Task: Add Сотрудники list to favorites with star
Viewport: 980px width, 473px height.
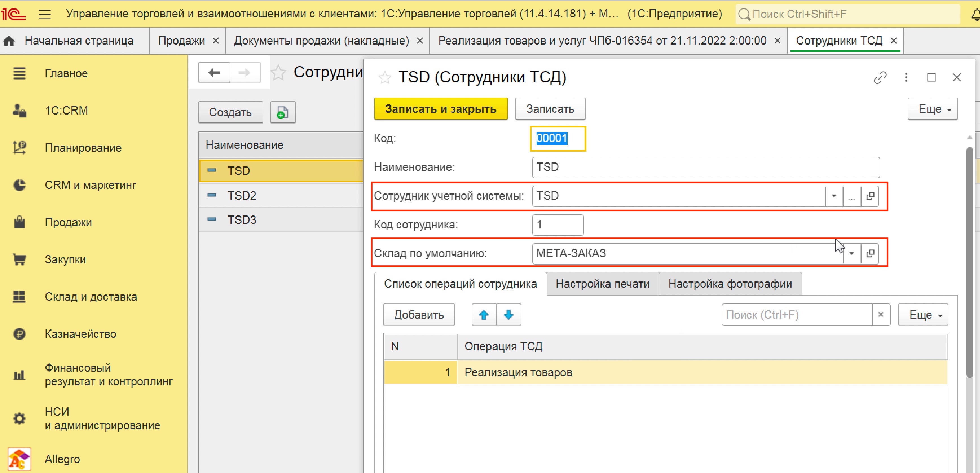Action: pyautogui.click(x=278, y=72)
